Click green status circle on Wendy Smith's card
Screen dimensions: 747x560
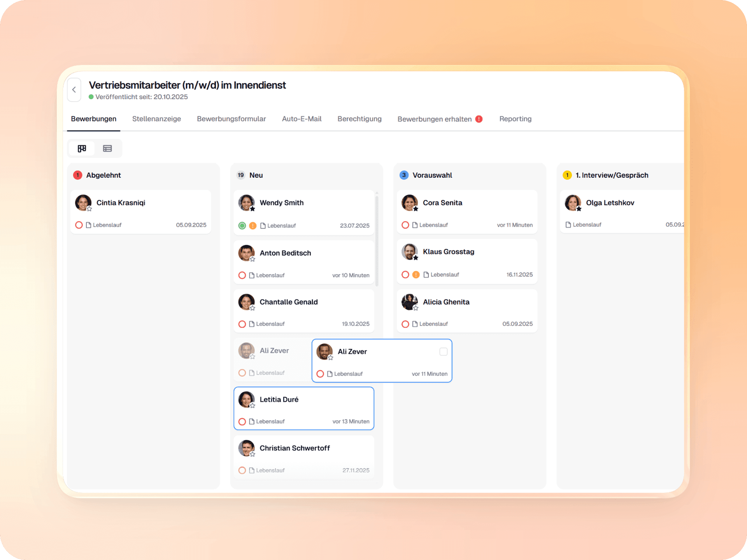pyautogui.click(x=242, y=226)
